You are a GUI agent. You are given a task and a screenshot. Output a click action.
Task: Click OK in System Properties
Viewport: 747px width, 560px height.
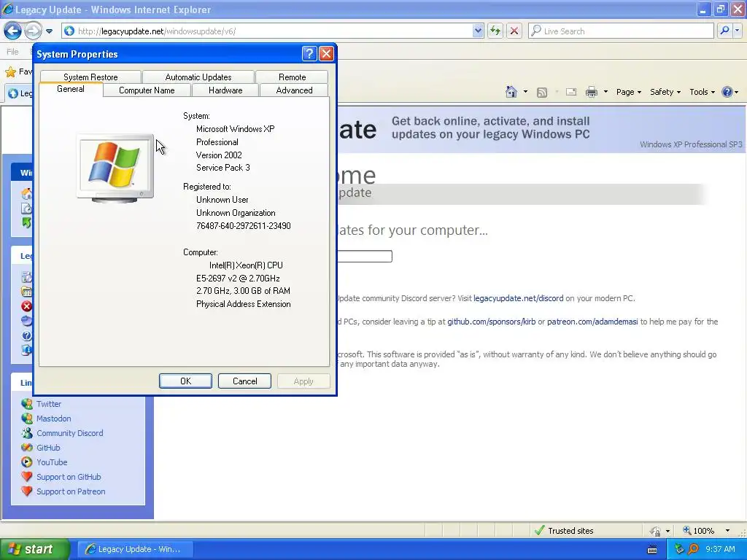[x=185, y=381]
